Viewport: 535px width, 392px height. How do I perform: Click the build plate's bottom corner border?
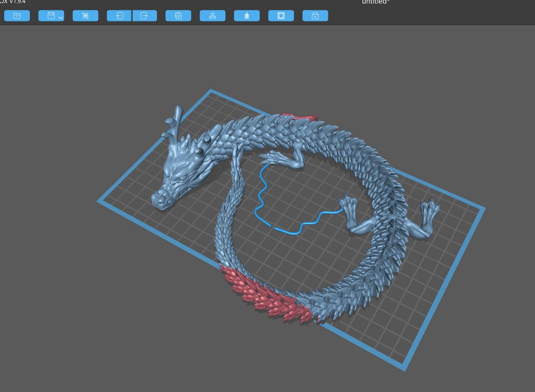click(x=405, y=367)
